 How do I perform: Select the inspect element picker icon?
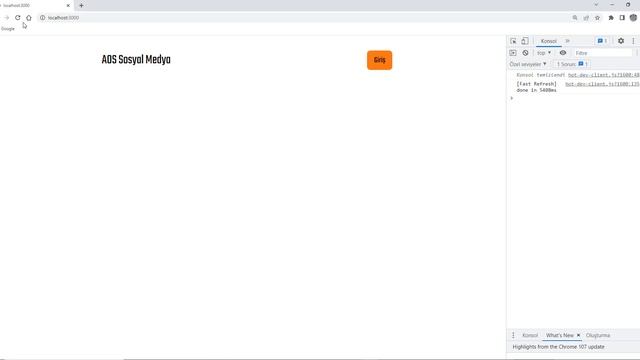click(513, 41)
